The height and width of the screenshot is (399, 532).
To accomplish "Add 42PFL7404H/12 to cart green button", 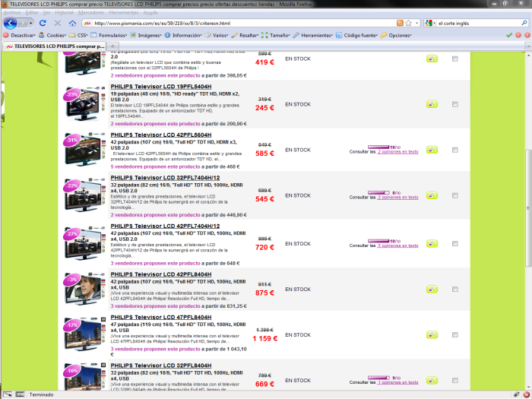I will [x=432, y=244].
